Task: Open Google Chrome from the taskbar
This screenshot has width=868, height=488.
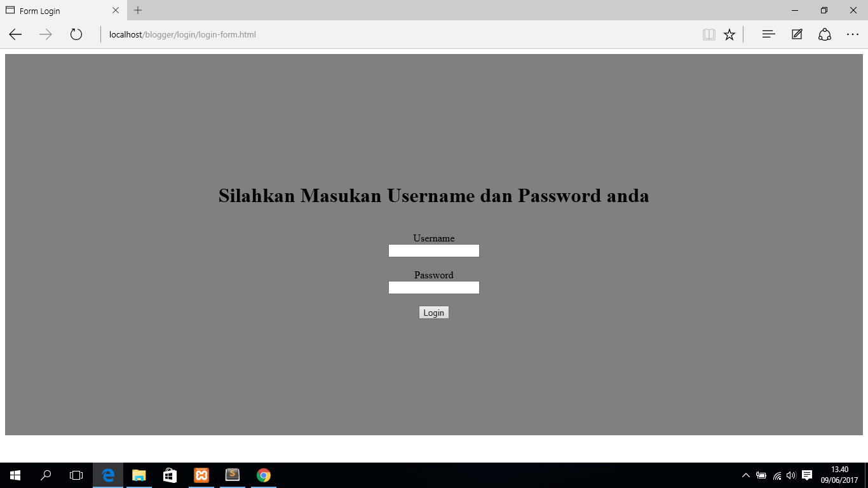Action: [x=263, y=475]
